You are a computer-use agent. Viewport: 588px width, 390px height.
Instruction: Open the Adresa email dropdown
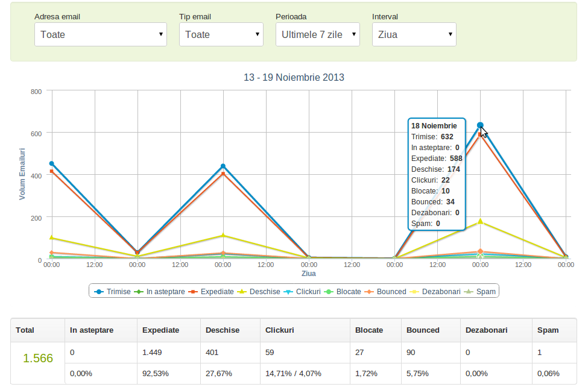pos(100,34)
